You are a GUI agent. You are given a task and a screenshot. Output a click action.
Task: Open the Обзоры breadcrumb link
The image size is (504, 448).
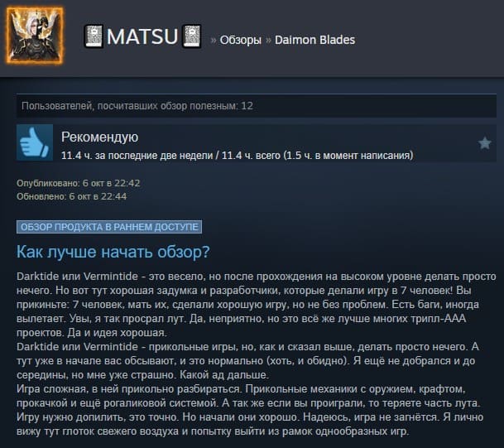point(241,41)
